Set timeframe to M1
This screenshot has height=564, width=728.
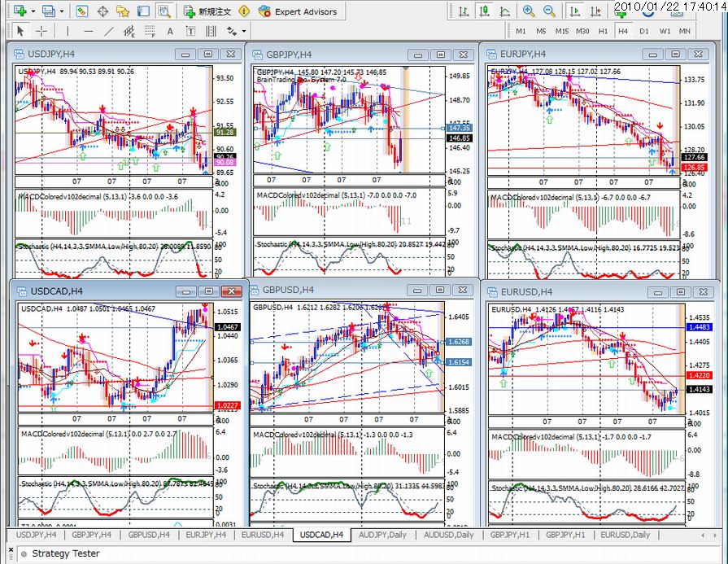pyautogui.click(x=521, y=31)
